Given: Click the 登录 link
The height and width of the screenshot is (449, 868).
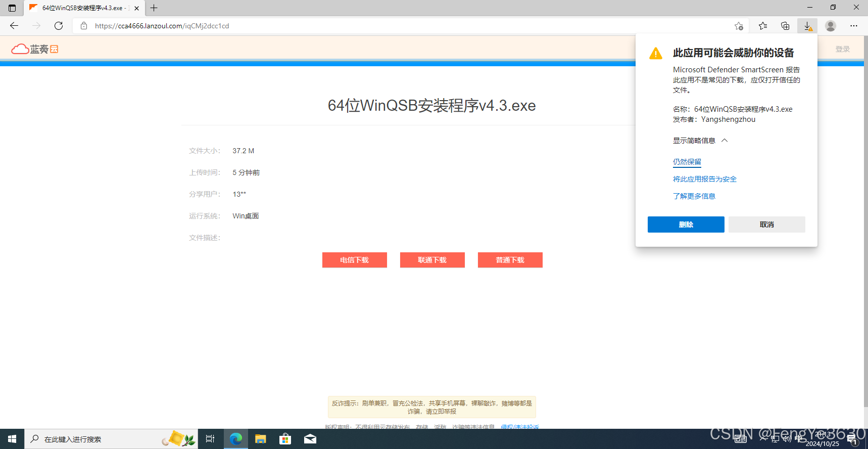Looking at the screenshot, I should 842,49.
